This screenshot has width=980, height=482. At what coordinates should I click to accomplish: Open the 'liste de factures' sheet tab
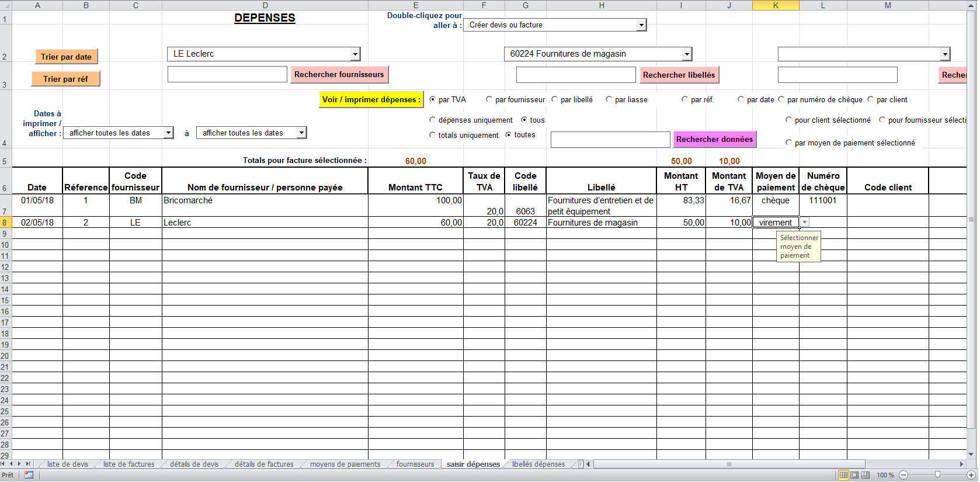(128, 464)
